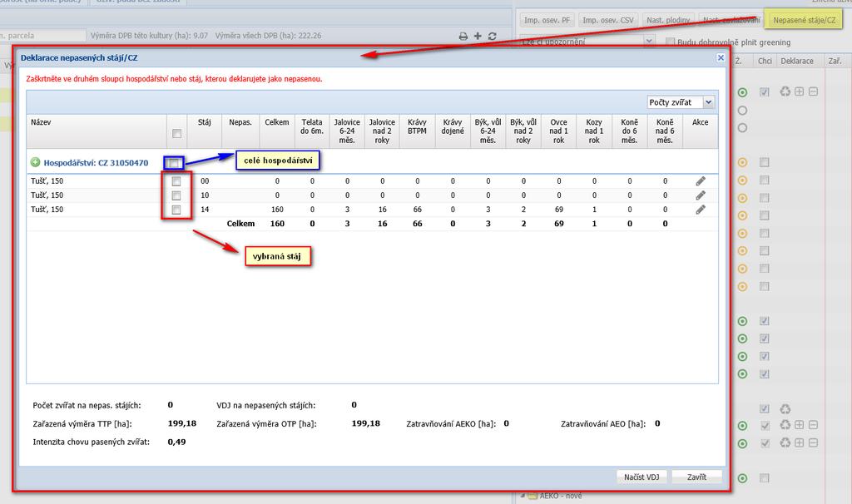Click the Koně nad 6 měs. header
This screenshot has height=504, width=852.
[x=665, y=131]
